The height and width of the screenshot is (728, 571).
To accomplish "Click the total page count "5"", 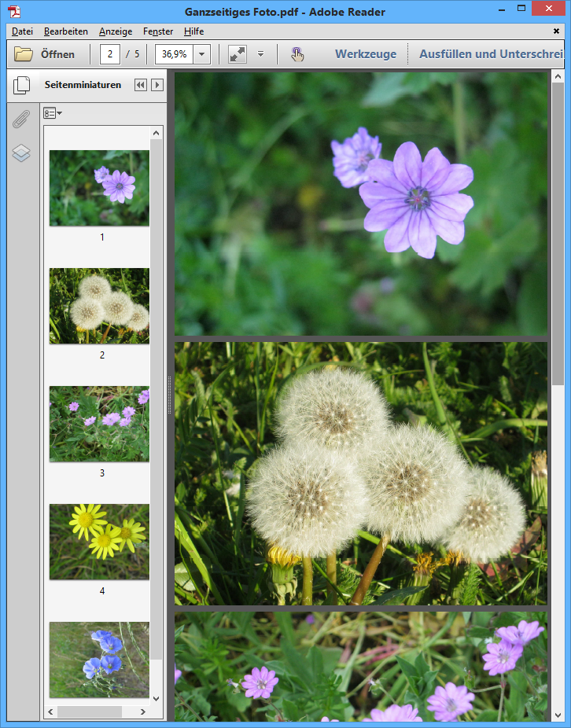I will 137,54.
